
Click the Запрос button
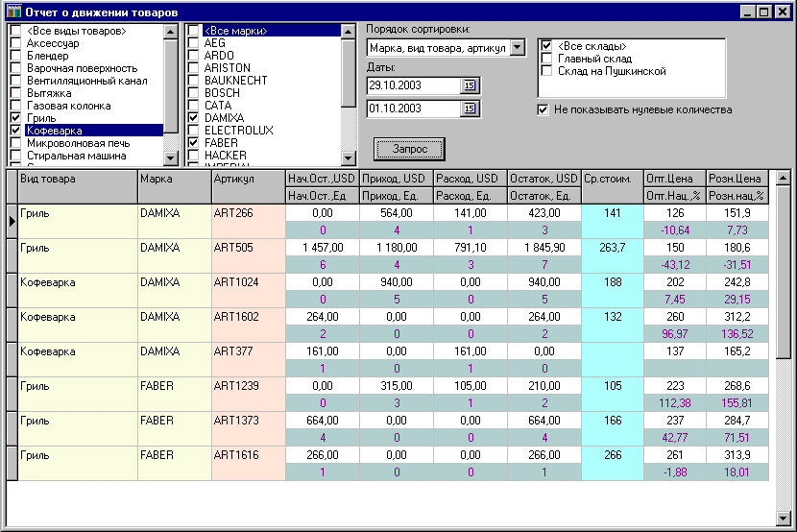tap(409, 149)
